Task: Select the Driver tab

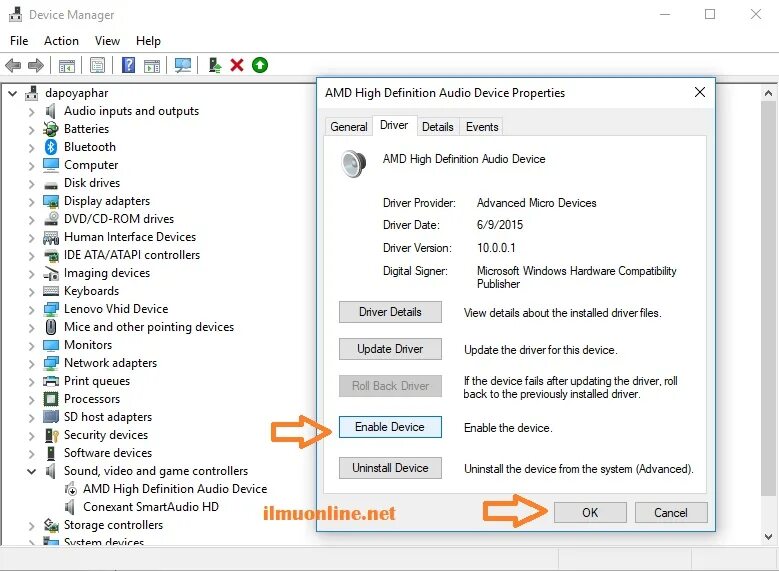Action: coord(394,125)
